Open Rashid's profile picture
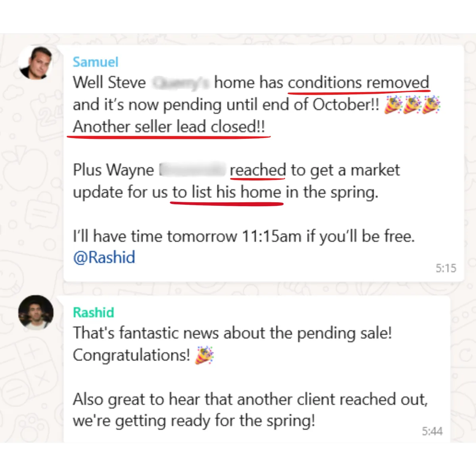 [x=36, y=313]
